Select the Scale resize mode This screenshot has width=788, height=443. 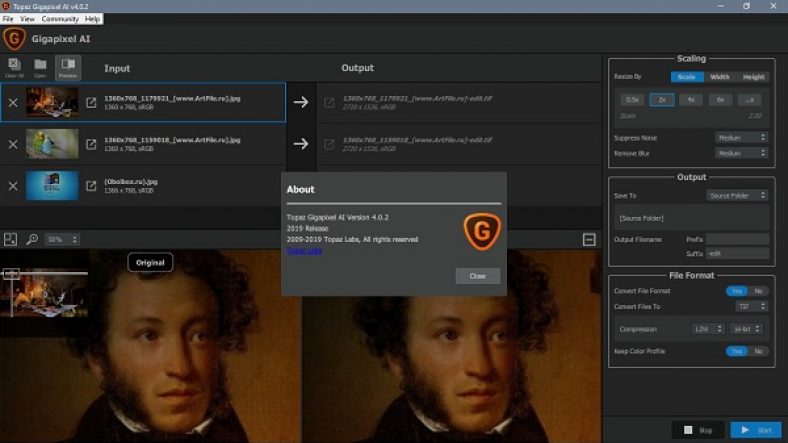(686, 77)
